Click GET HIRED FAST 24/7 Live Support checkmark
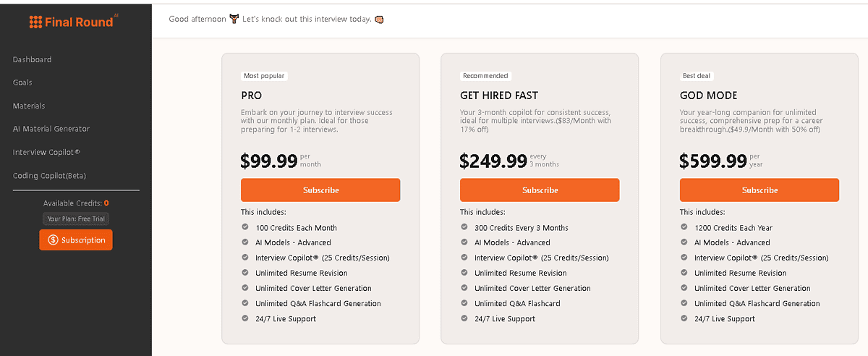868x356 pixels. (464, 318)
